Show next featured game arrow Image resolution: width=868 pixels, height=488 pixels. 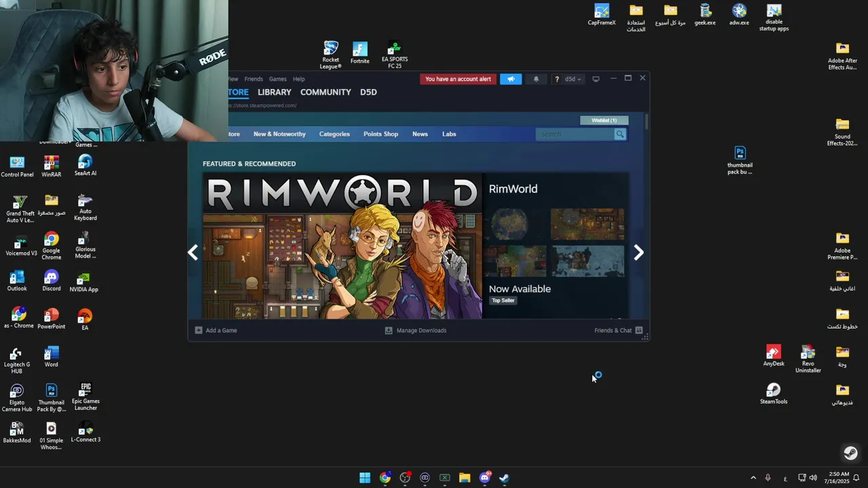point(638,253)
